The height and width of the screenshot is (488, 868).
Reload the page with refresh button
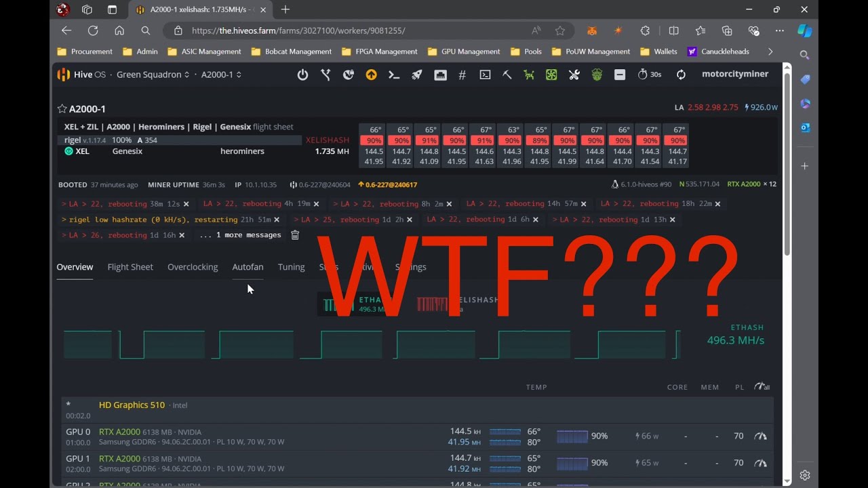click(x=93, y=30)
